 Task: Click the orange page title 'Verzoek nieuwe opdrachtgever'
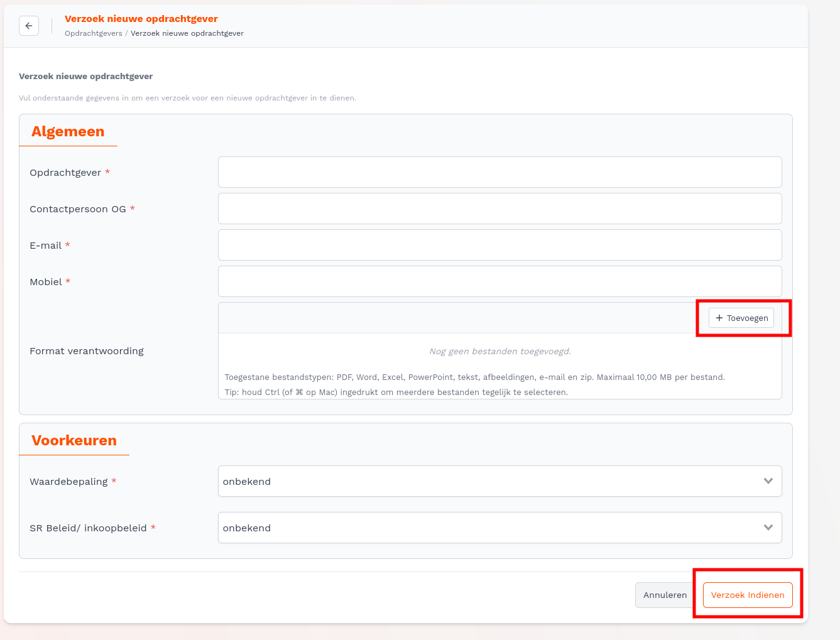point(141,19)
